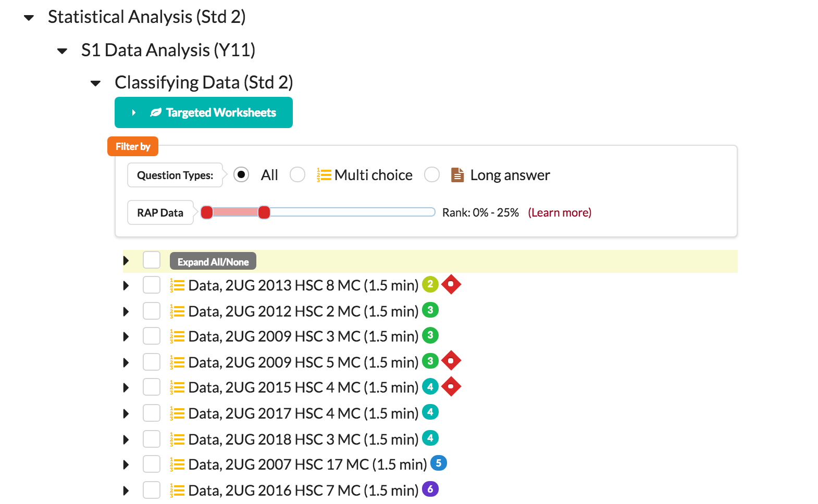Open the Targeted Worksheets button

tap(204, 112)
